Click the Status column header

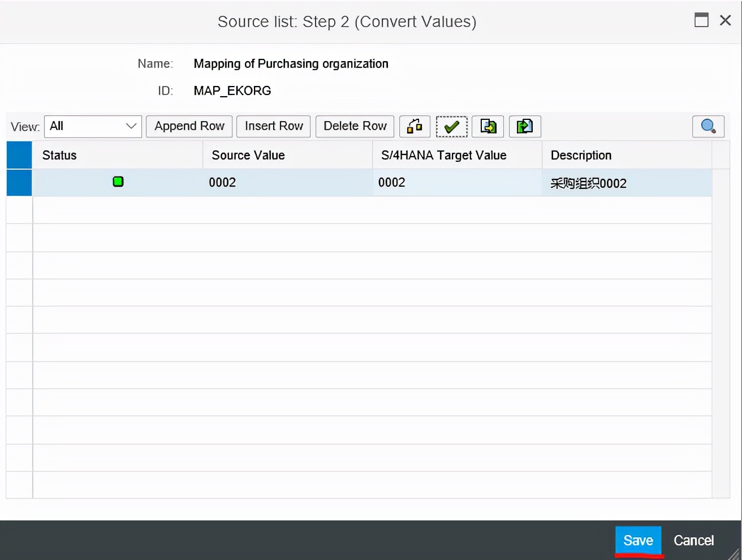pyautogui.click(x=117, y=155)
